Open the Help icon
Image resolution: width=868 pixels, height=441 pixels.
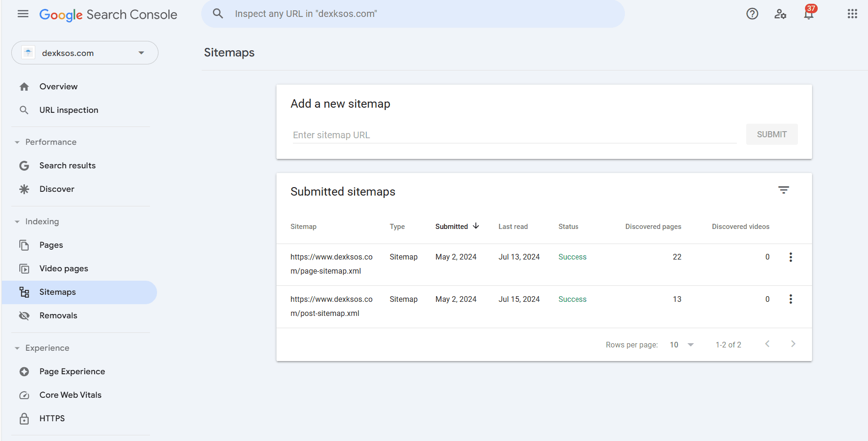pyautogui.click(x=752, y=14)
